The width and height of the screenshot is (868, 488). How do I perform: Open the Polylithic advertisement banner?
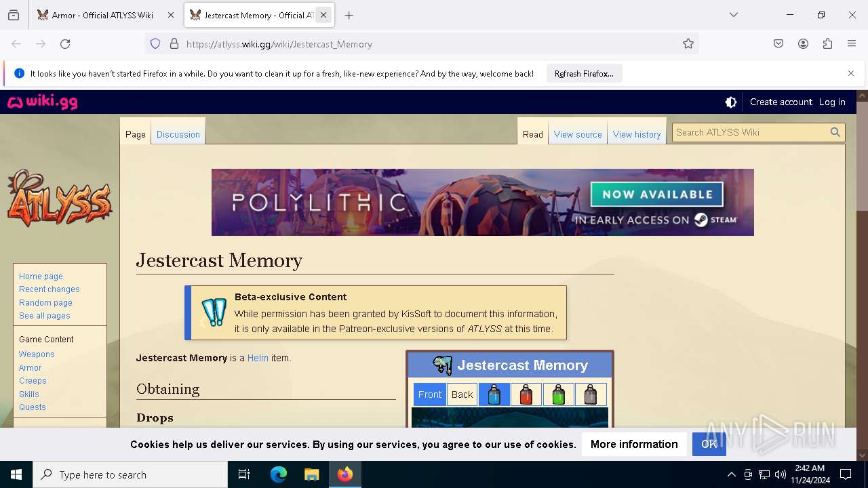coord(483,202)
